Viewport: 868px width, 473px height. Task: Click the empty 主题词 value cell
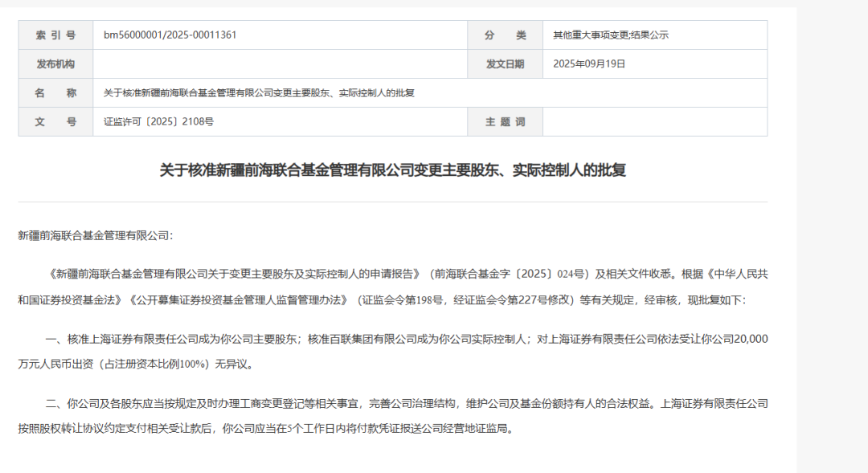[x=655, y=122]
